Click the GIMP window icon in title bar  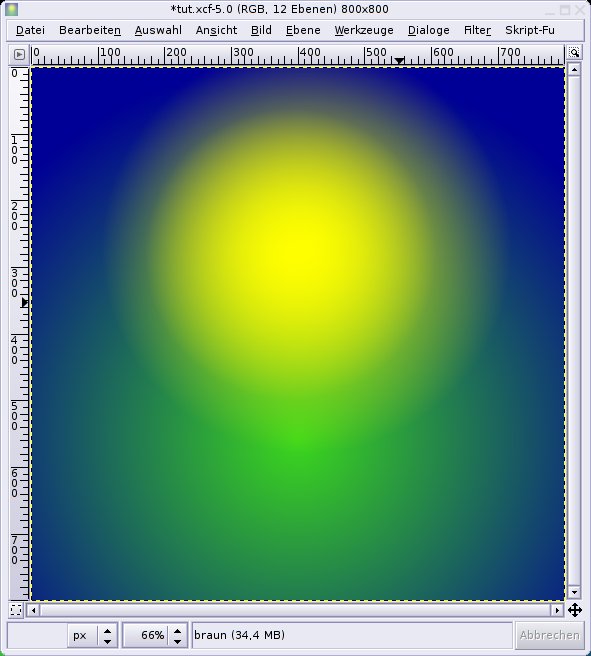tap(11, 9)
